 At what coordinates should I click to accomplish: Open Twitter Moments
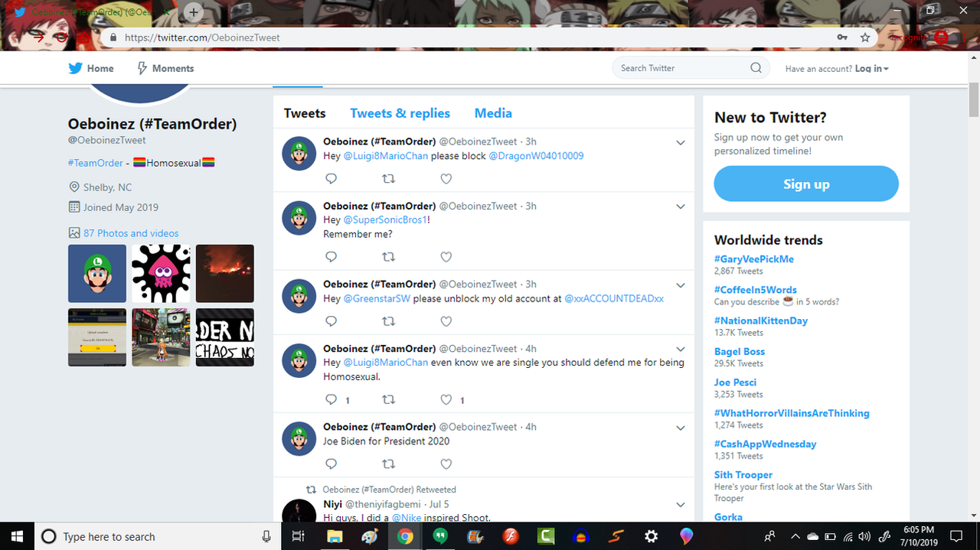pyautogui.click(x=165, y=68)
